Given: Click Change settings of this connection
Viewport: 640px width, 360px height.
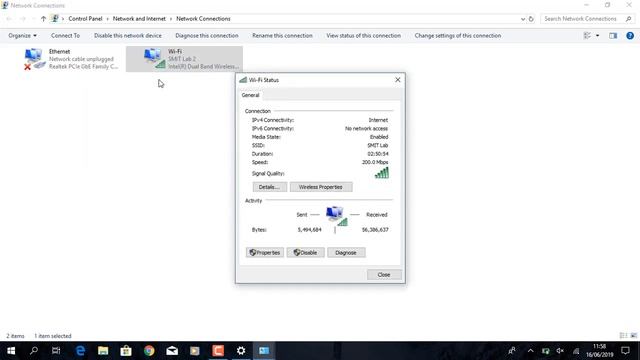Looking at the screenshot, I should click(x=458, y=36).
